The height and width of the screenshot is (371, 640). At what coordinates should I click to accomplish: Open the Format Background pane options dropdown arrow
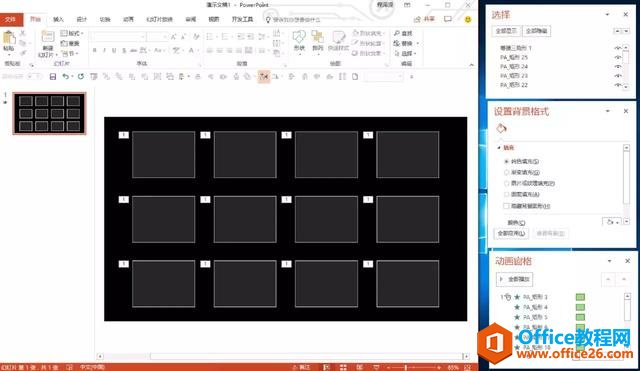607,111
